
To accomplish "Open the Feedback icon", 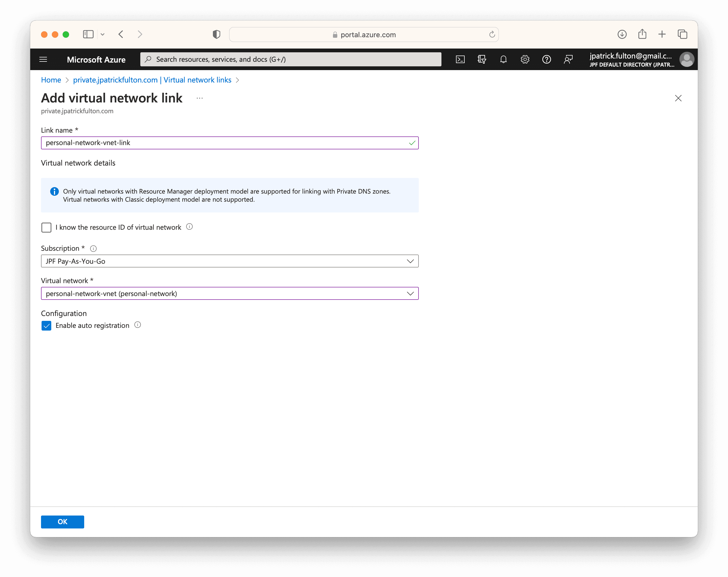I will point(568,59).
